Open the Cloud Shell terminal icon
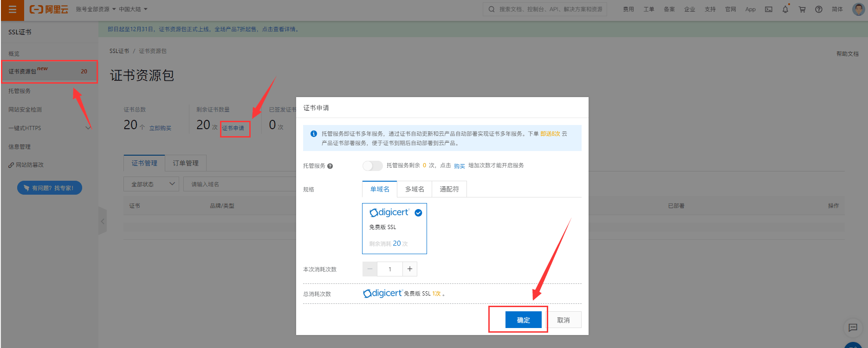This screenshot has width=868, height=348. pyautogui.click(x=769, y=9)
